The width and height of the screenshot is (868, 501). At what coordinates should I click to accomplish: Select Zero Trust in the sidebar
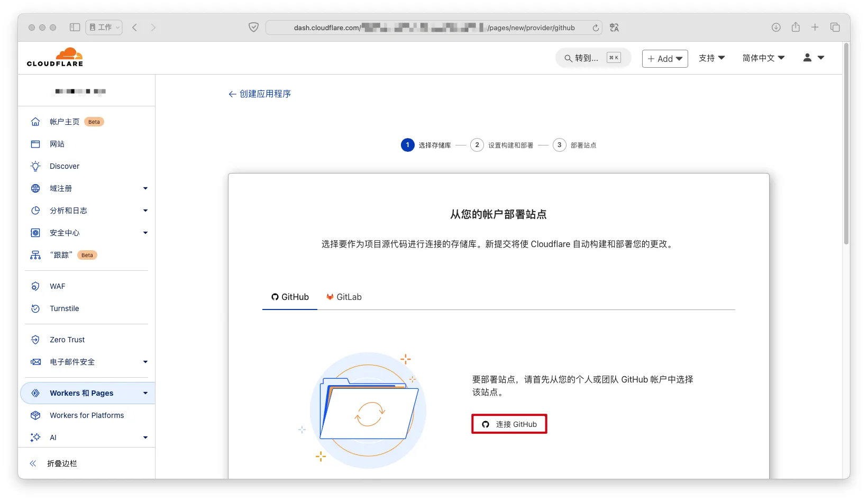click(67, 340)
